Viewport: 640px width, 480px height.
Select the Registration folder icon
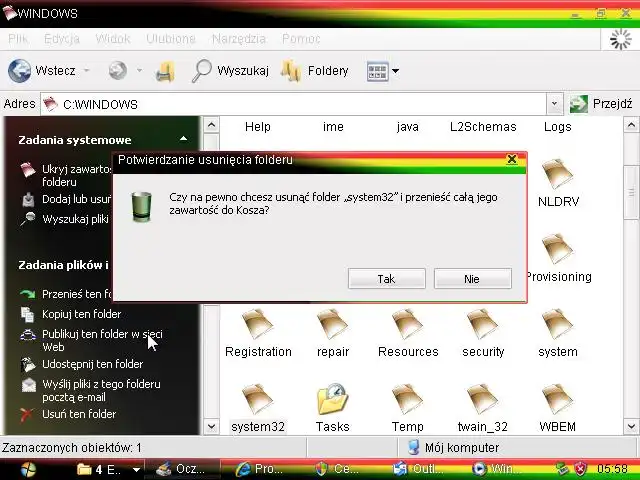pyautogui.click(x=258, y=324)
